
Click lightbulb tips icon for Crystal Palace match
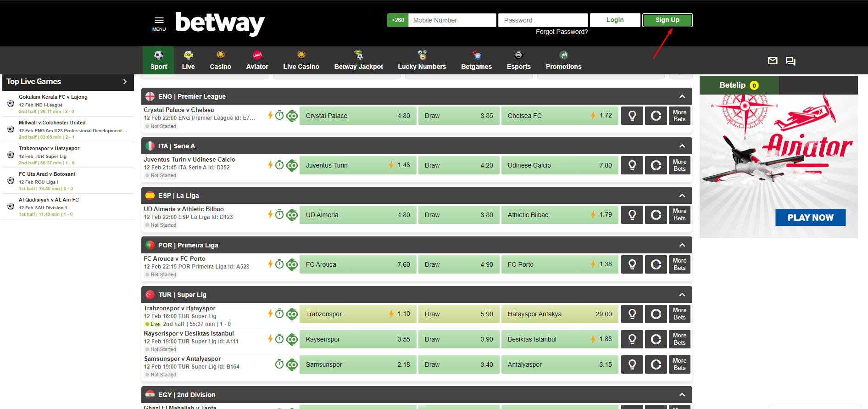pos(632,116)
